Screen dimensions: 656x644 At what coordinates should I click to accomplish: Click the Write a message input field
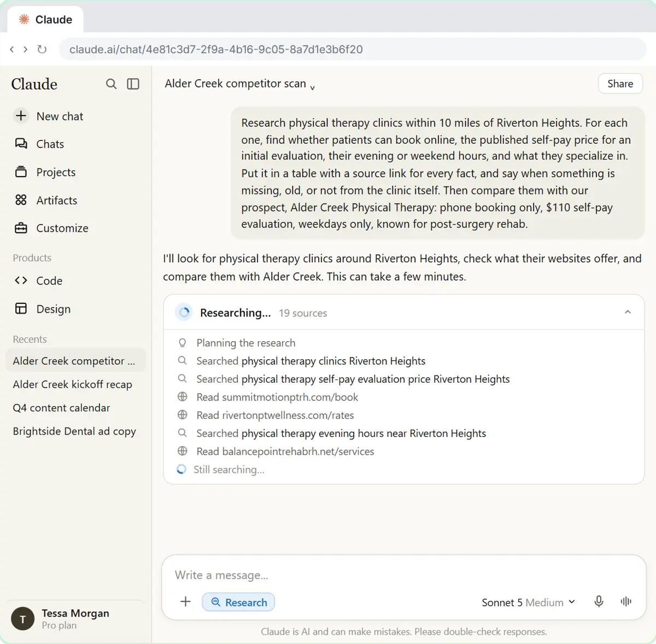403,575
